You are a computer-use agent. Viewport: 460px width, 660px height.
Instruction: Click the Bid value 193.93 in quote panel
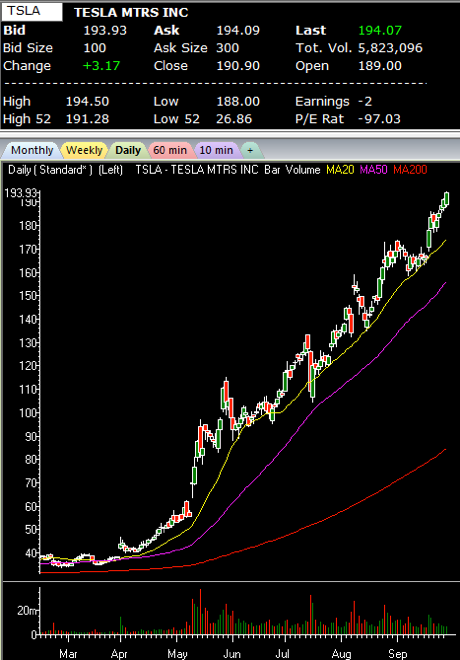click(105, 30)
